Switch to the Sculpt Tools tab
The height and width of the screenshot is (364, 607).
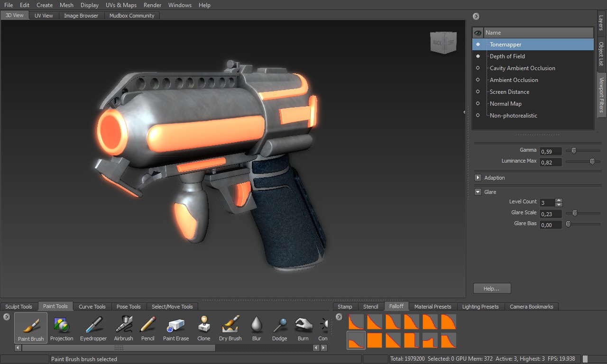(18, 306)
